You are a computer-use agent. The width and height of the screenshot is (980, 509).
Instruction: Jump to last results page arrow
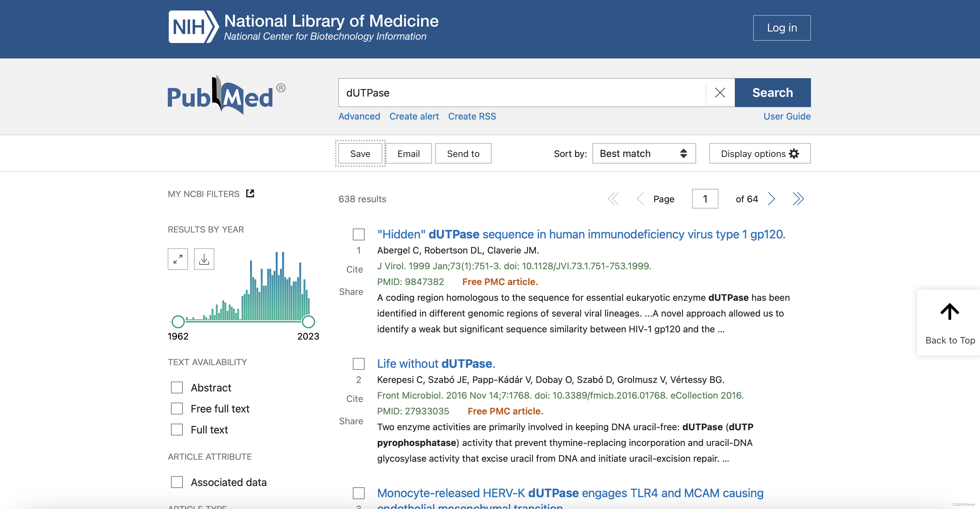point(798,199)
